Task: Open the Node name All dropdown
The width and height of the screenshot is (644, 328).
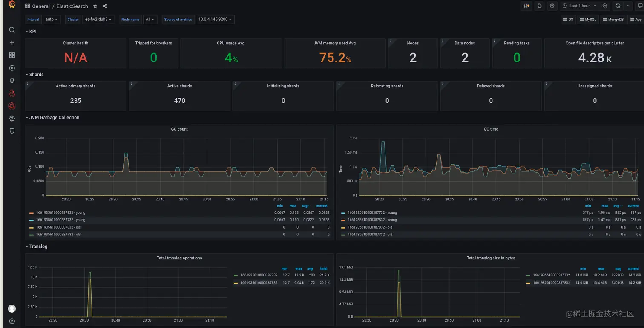Action: pyautogui.click(x=150, y=20)
